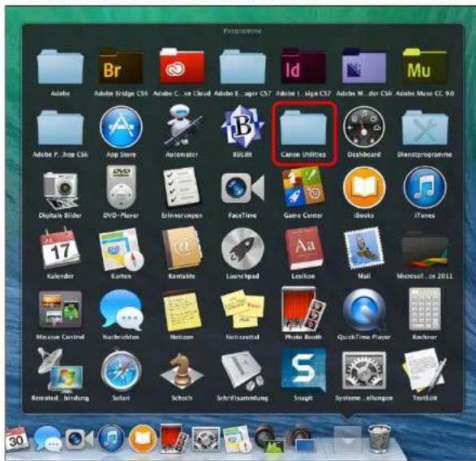The height and width of the screenshot is (461, 476).
Task: Open QuickTime Player
Action: click(363, 310)
